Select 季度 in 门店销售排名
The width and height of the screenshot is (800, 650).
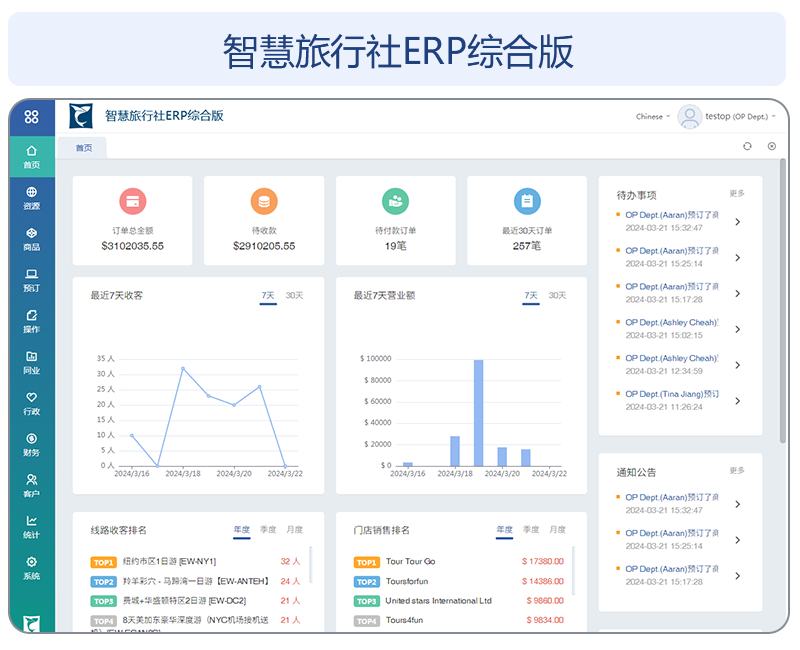[531, 530]
